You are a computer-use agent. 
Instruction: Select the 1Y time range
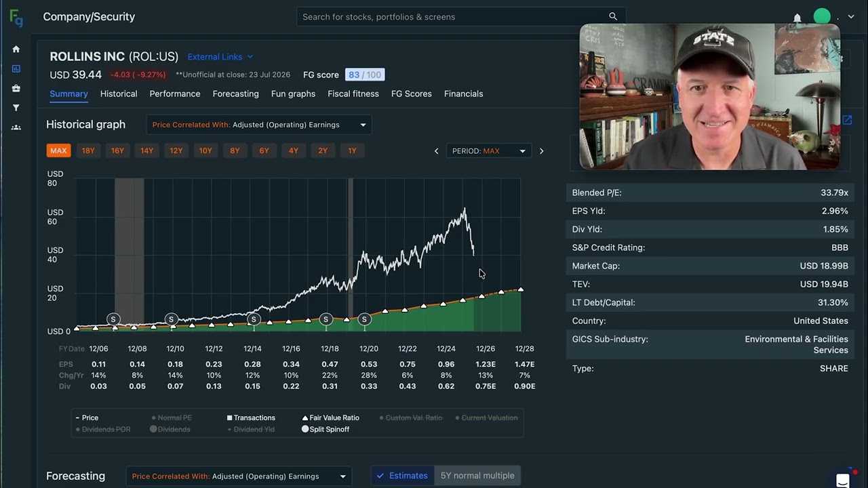[352, 151]
